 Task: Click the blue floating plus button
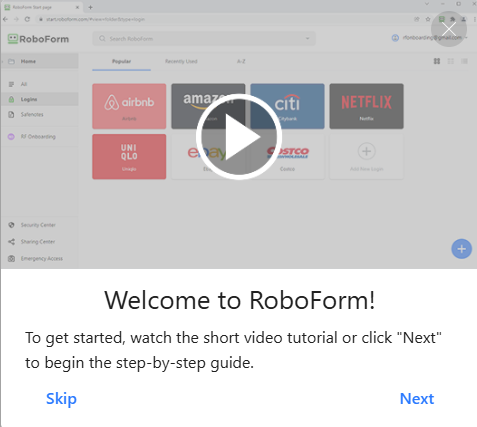coord(461,249)
